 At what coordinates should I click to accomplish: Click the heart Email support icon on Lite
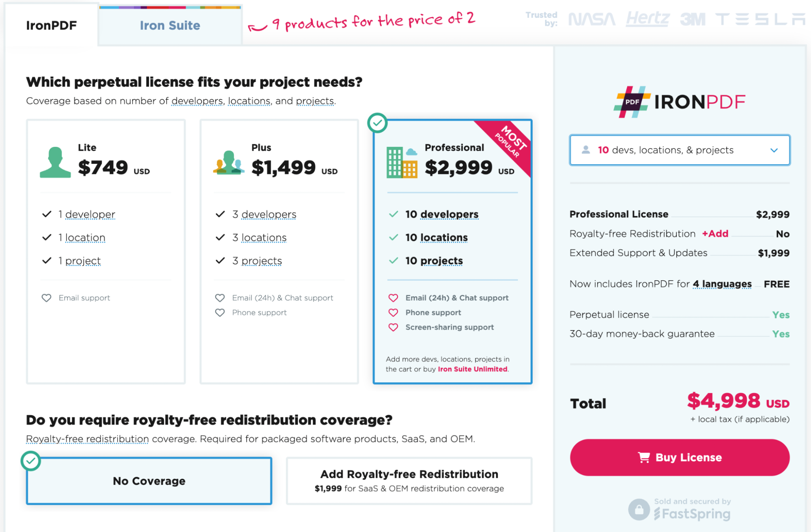(x=47, y=298)
